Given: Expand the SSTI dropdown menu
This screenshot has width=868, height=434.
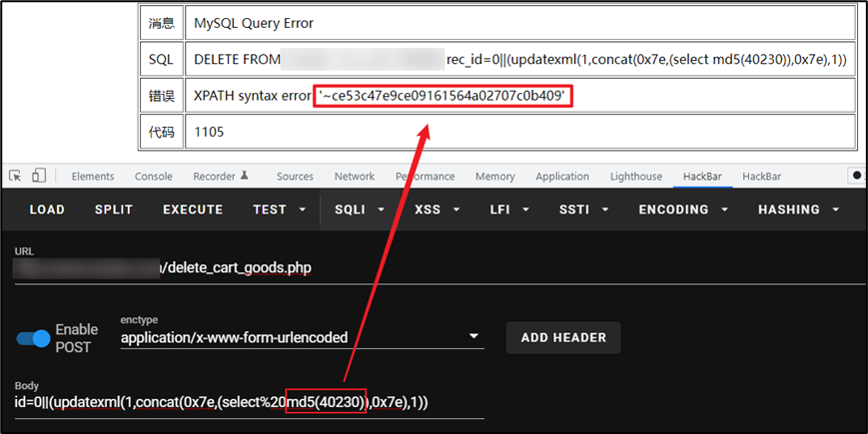Looking at the screenshot, I should pos(583,210).
